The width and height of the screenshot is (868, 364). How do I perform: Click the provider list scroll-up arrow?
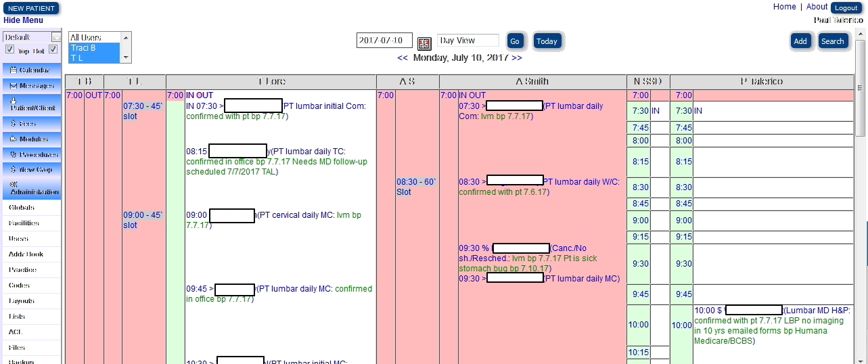(126, 37)
